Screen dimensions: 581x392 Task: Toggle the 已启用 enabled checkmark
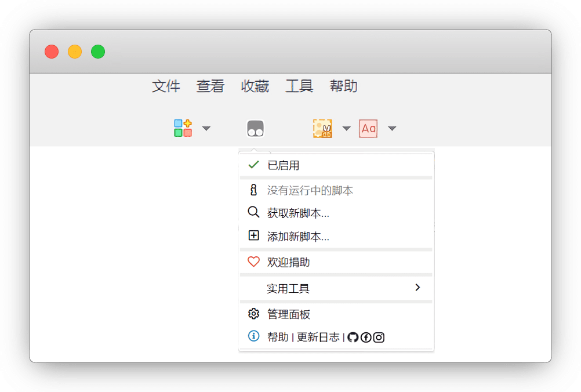(x=253, y=165)
